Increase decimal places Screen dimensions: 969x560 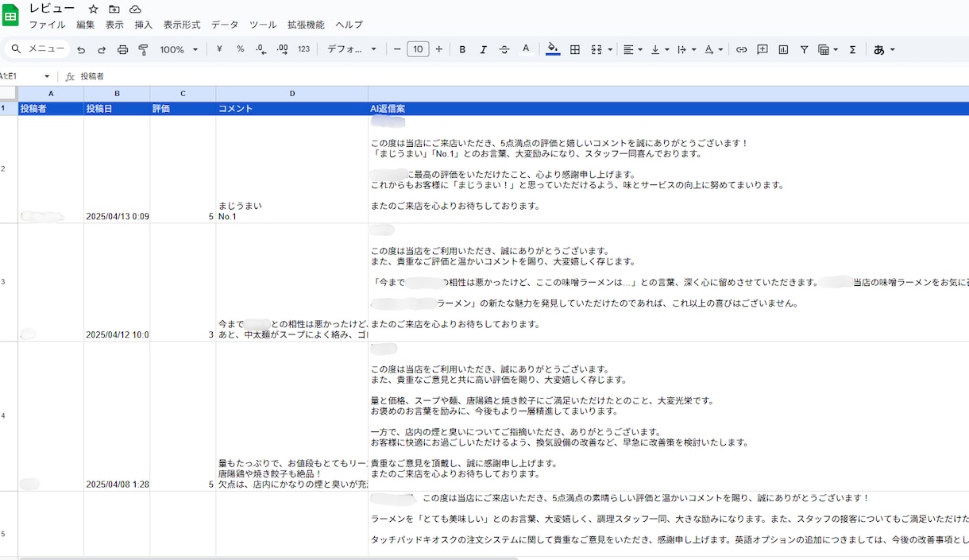click(282, 49)
